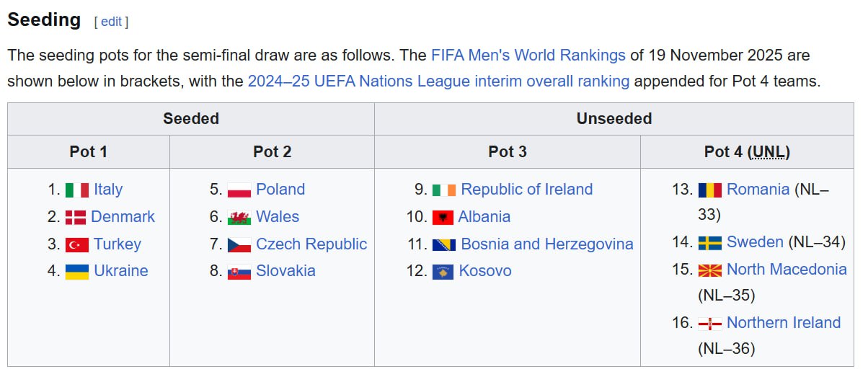This screenshot has width=868, height=377.
Task: Click the Poland team link
Action: coord(280,190)
